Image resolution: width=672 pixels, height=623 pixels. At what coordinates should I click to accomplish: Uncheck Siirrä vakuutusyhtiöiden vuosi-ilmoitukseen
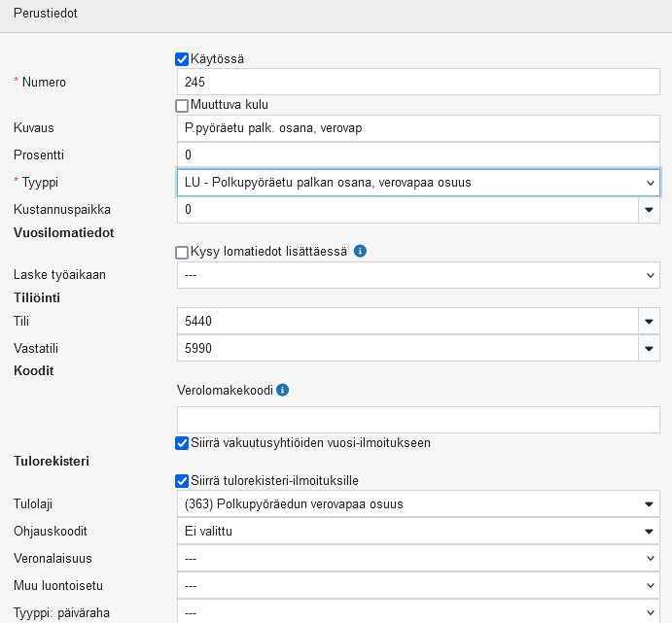point(182,443)
